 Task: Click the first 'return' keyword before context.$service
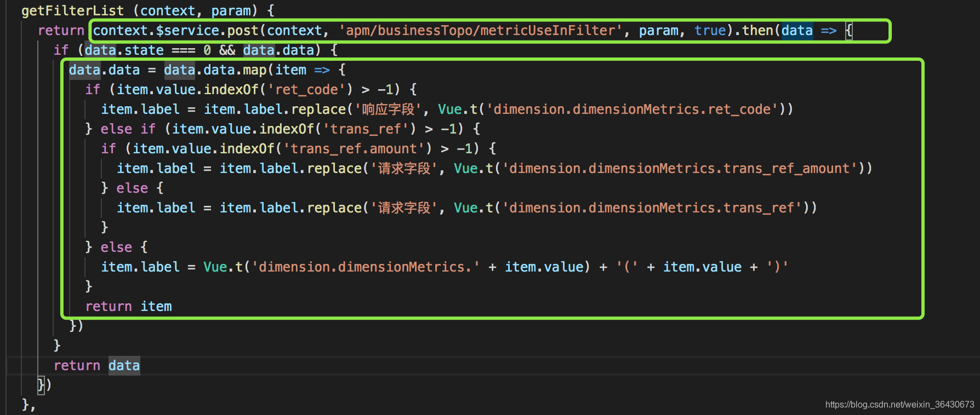pyautogui.click(x=61, y=31)
